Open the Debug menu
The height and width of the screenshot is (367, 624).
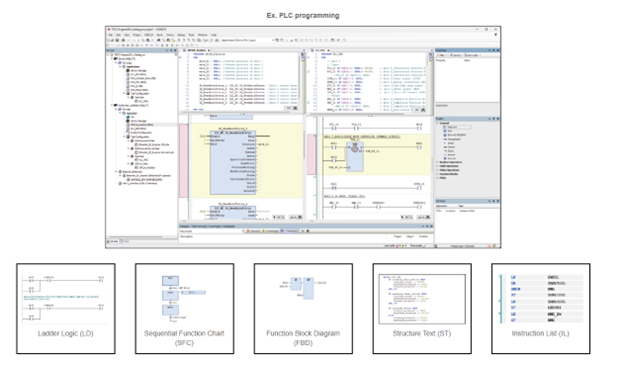(181, 35)
